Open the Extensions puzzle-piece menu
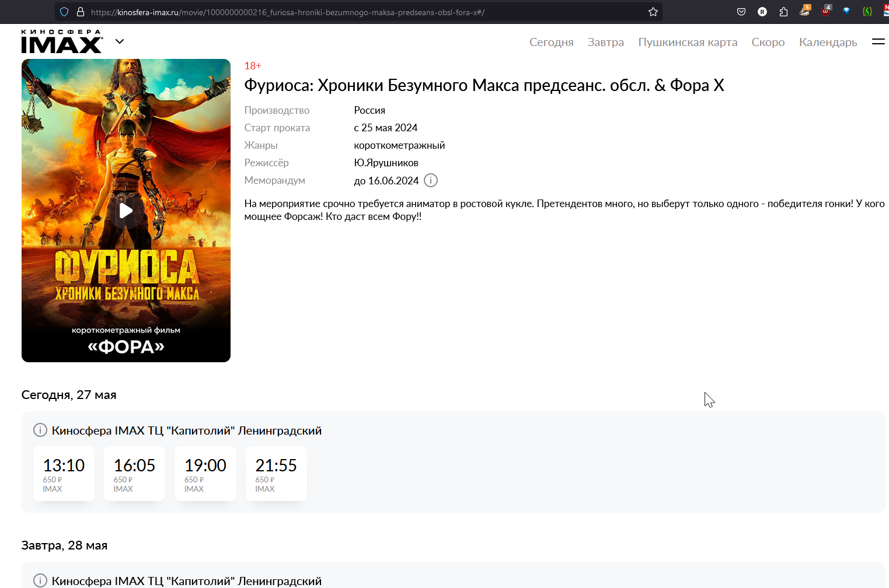Screen dimensions: 889x588 coord(783,12)
